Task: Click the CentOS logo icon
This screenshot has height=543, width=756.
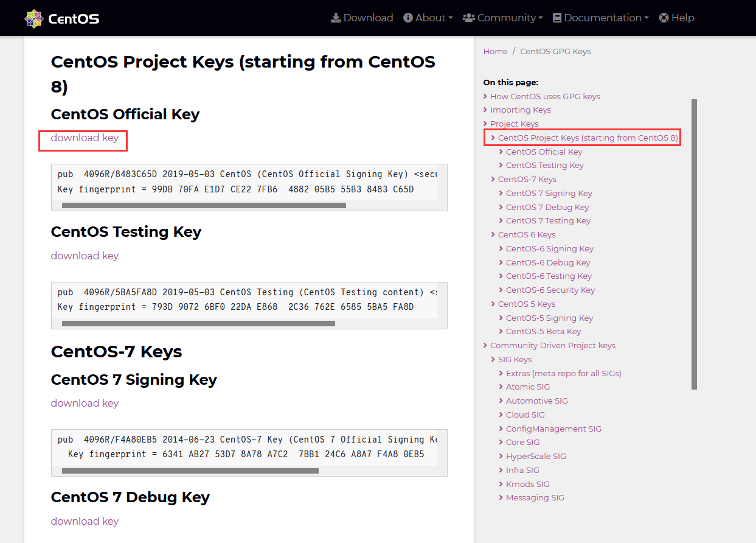Action: click(34, 18)
